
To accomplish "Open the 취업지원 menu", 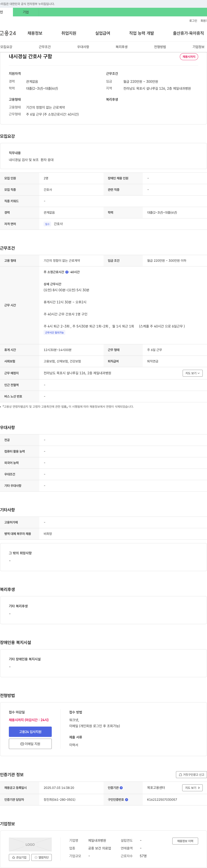I will coord(69,33).
